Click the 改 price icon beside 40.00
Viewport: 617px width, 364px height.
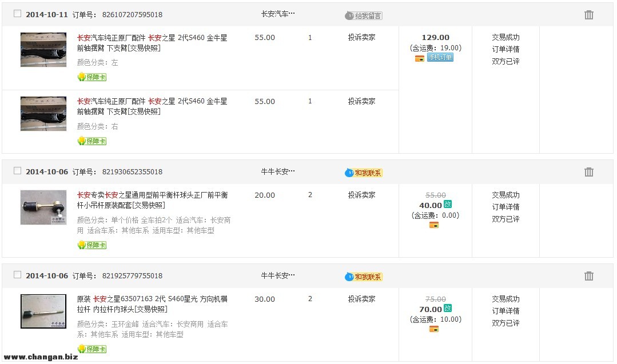tap(448, 204)
